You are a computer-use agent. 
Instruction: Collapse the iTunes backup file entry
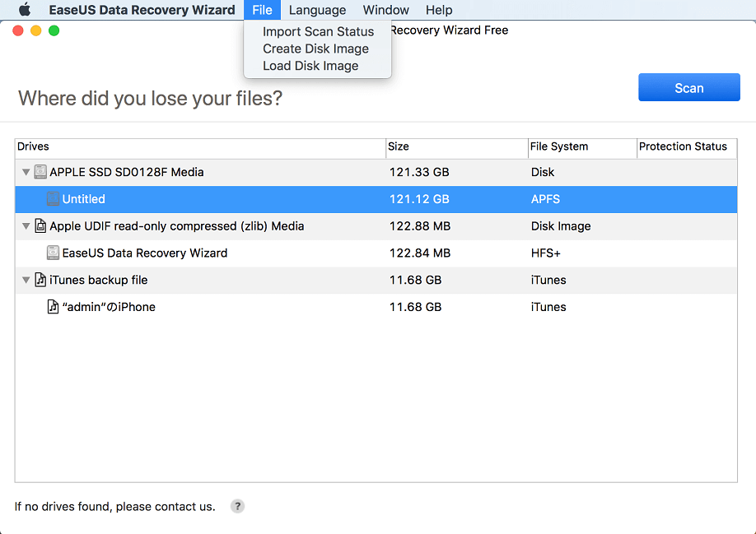(25, 279)
